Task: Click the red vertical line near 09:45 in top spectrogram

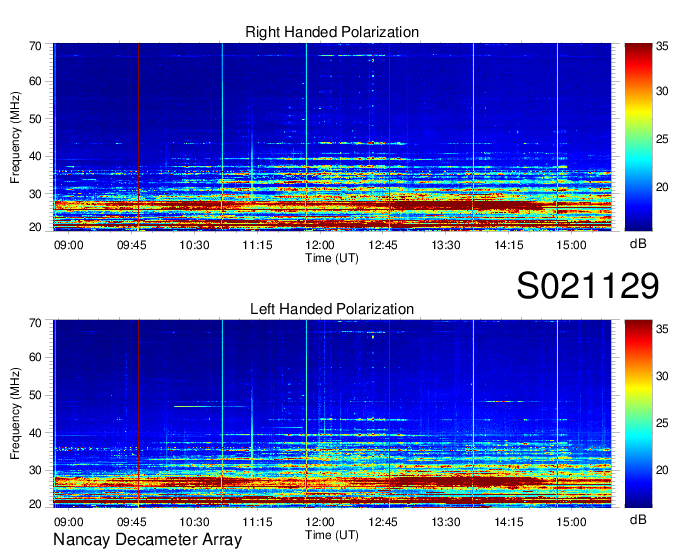Action: pos(138,137)
